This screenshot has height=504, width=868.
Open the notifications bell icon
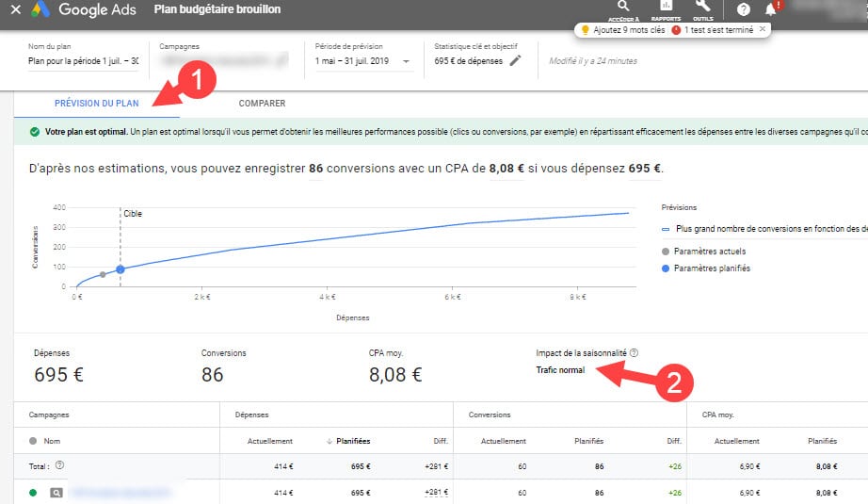[x=771, y=9]
